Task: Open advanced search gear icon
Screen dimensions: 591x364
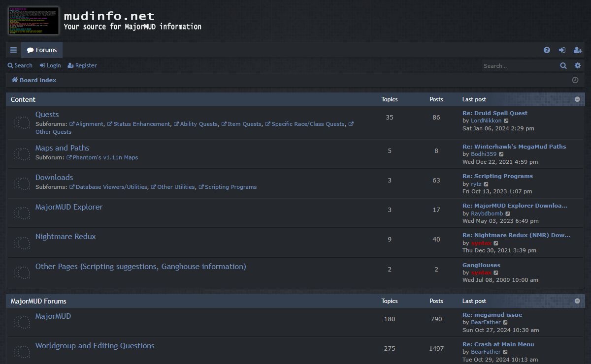Action: tap(578, 65)
